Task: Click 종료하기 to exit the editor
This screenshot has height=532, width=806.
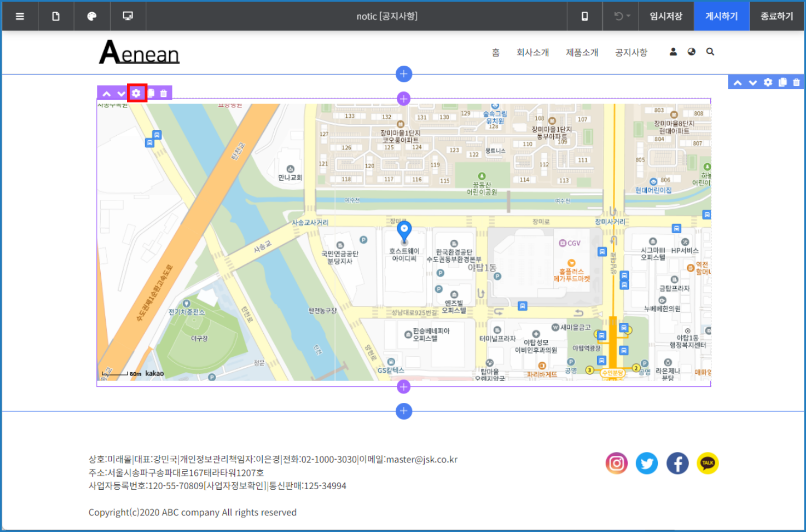Action: (776, 16)
